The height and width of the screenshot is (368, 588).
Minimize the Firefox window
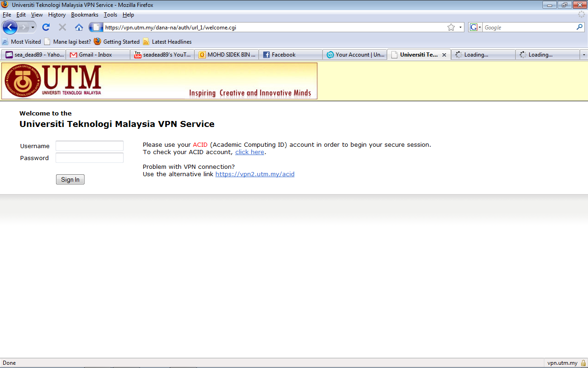(x=549, y=5)
